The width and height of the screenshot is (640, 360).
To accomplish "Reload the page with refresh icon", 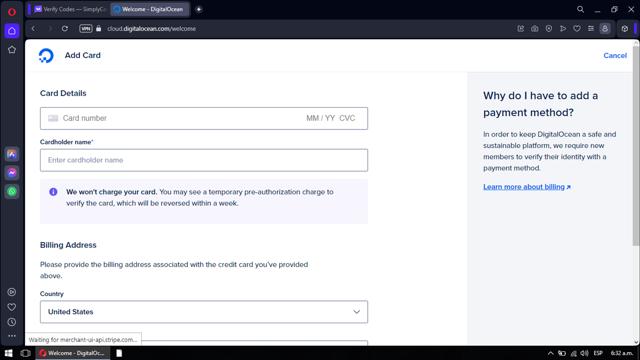I will pyautogui.click(x=65, y=29).
